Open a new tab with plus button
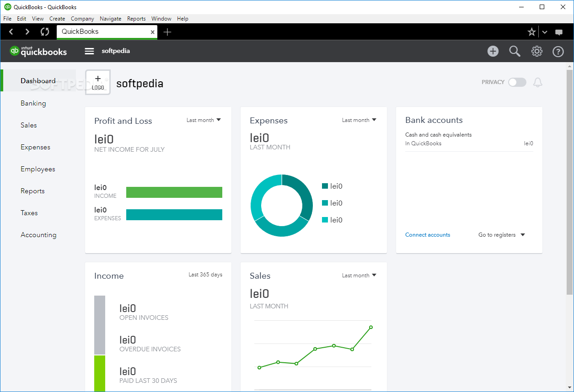The image size is (574, 392). 167,32
